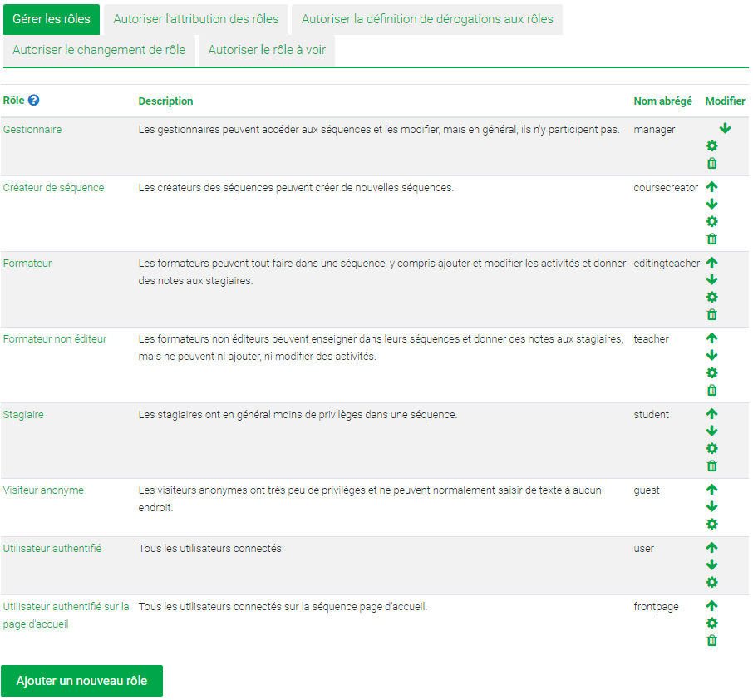Move Formateur non éditeur role up
The image size is (753, 700).
(711, 338)
